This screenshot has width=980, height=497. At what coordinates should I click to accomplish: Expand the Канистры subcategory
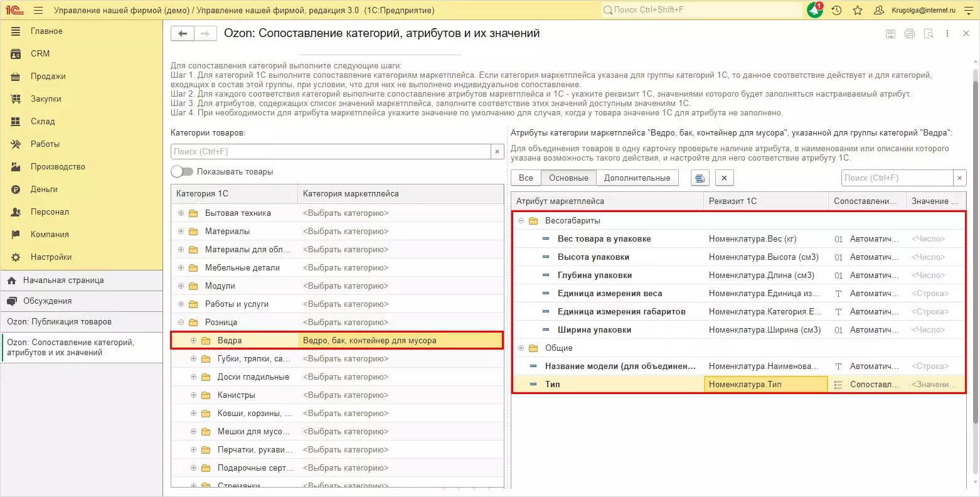193,395
